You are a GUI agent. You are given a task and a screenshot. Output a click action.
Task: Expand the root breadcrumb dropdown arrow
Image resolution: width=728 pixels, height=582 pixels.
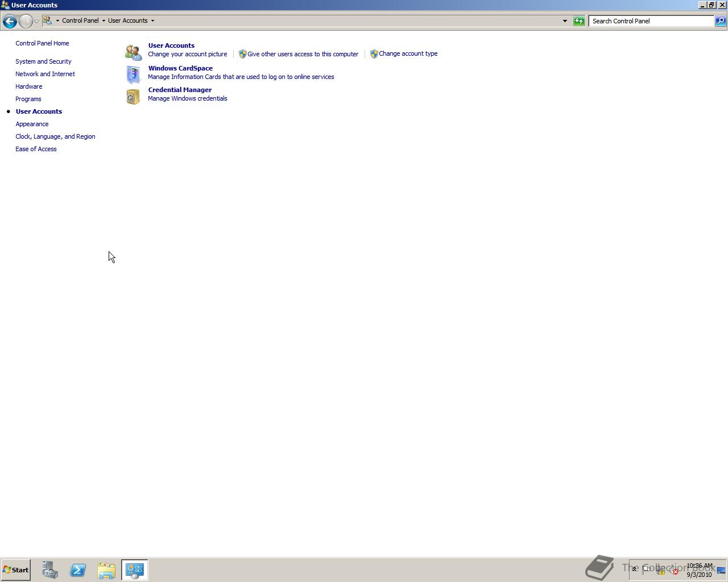(x=57, y=21)
